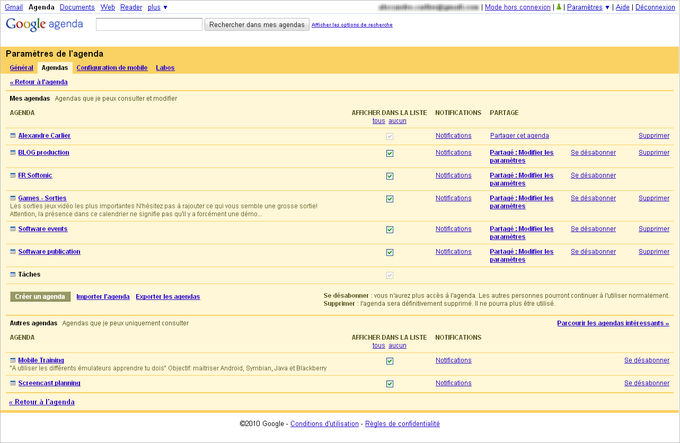The width and height of the screenshot is (680, 443).
Task: Switch to the Général tab
Action: (21, 68)
